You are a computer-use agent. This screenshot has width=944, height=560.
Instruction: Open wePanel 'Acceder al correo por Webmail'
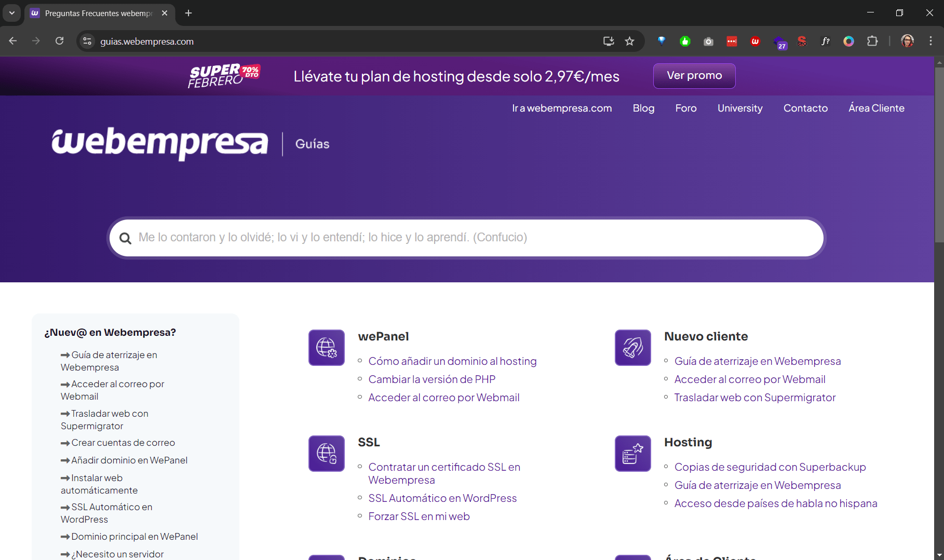[443, 398]
